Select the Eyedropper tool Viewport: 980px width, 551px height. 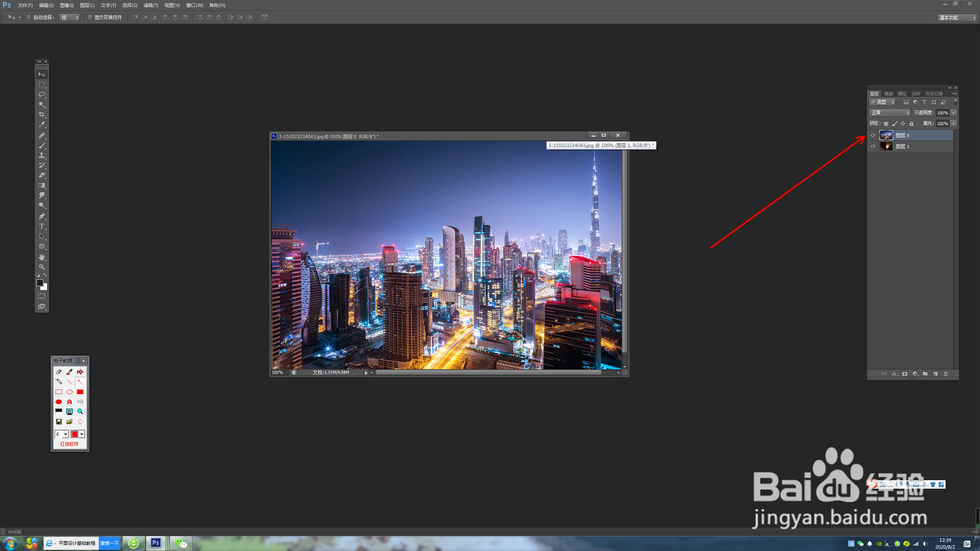[x=42, y=124]
